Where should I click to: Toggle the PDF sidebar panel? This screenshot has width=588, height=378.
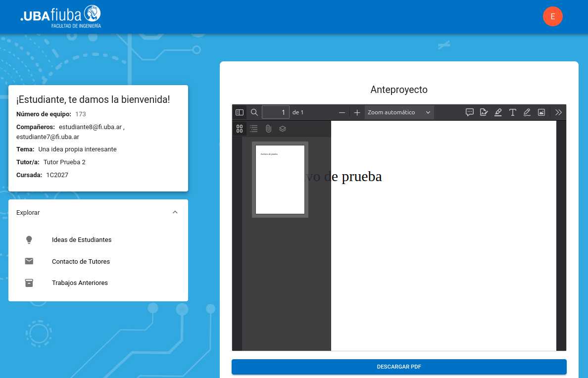click(x=240, y=112)
